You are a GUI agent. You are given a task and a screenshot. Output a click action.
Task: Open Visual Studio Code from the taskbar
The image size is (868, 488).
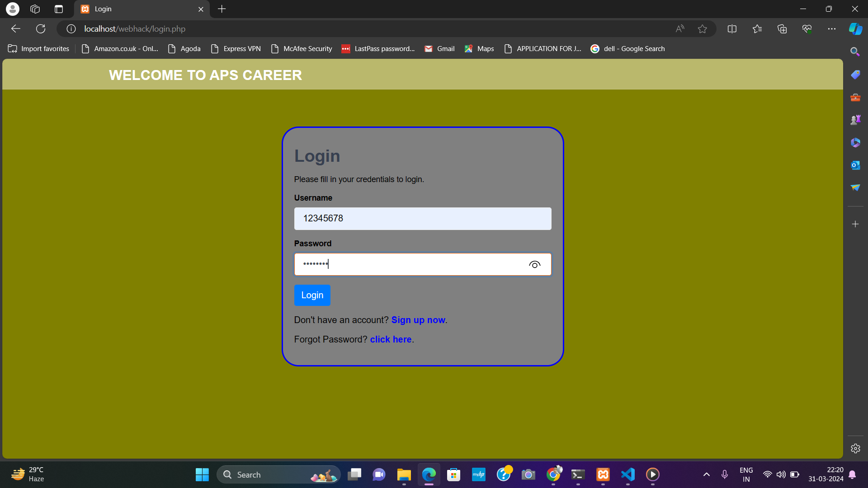tap(627, 474)
